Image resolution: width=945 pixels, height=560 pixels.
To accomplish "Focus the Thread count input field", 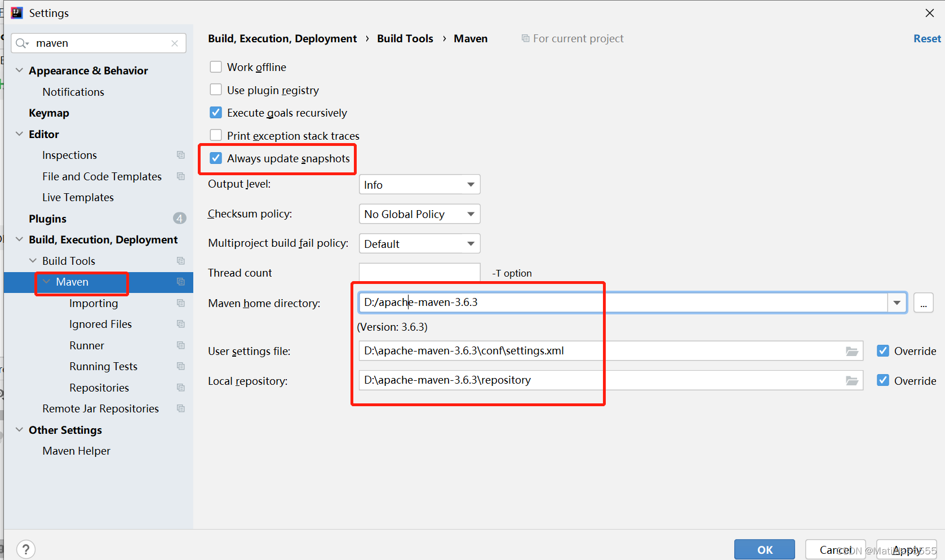I will (419, 273).
